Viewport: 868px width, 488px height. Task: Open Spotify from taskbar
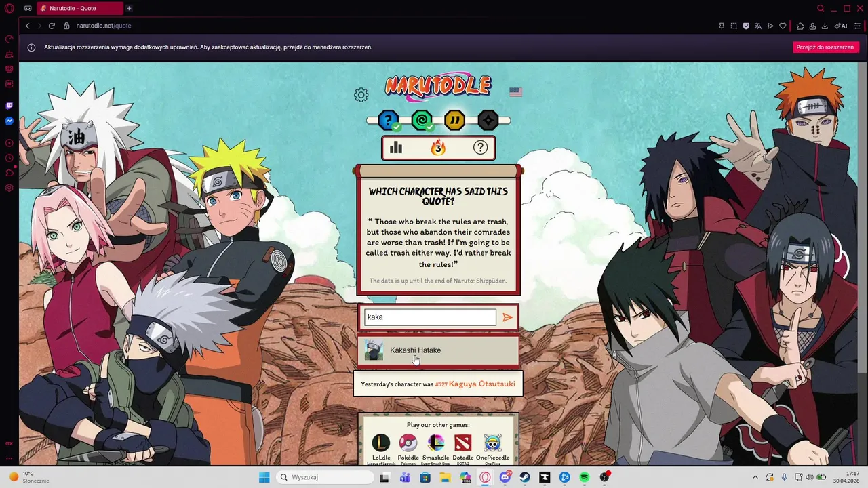(585, 477)
